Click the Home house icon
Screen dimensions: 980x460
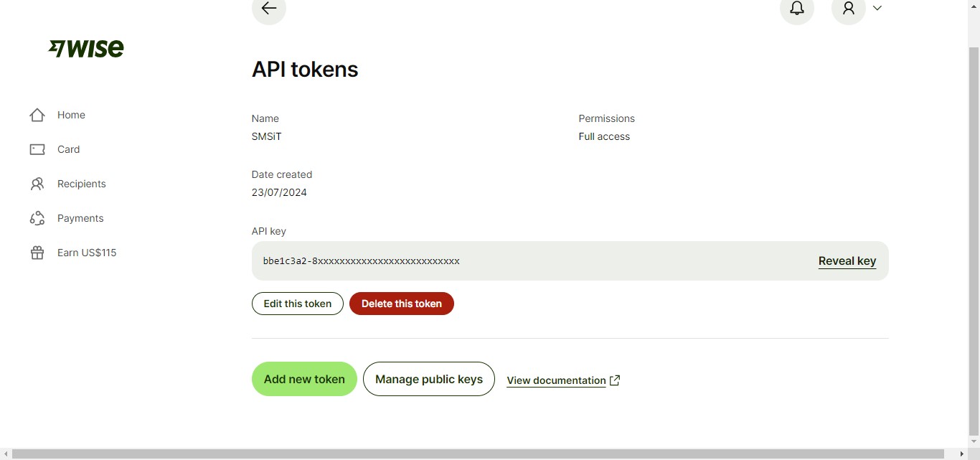[x=37, y=115]
